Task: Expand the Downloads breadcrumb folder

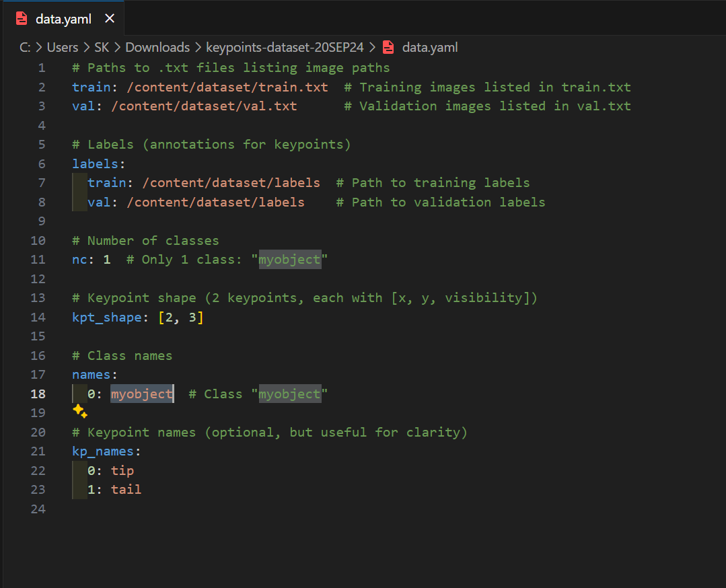Action: pos(157,47)
